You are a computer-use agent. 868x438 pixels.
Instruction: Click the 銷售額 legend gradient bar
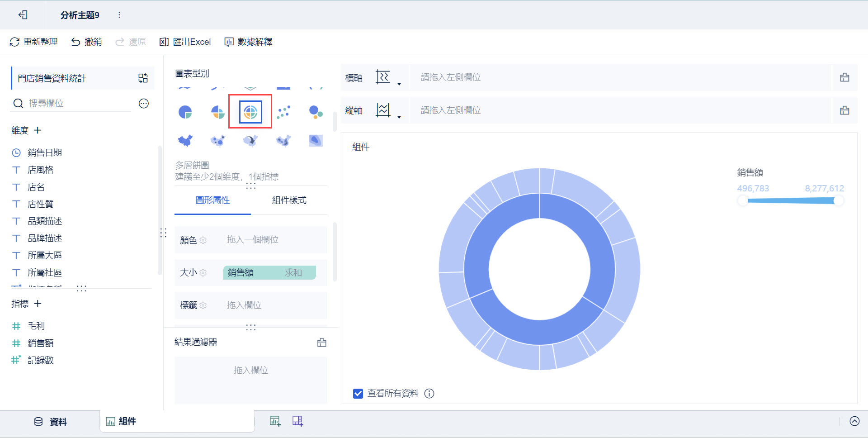click(x=791, y=201)
